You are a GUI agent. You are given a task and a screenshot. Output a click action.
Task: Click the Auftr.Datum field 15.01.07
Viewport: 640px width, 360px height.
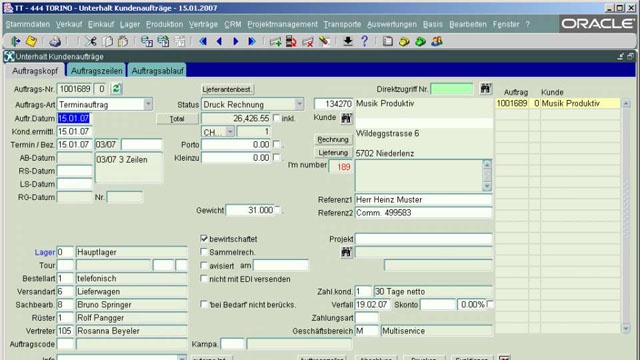74,118
